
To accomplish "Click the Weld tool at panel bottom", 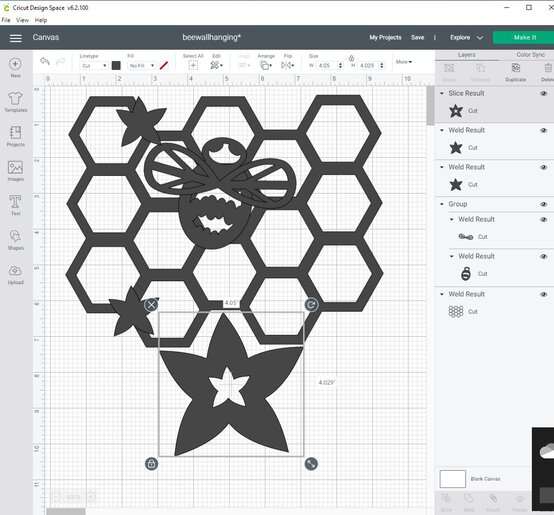I will pos(469,503).
